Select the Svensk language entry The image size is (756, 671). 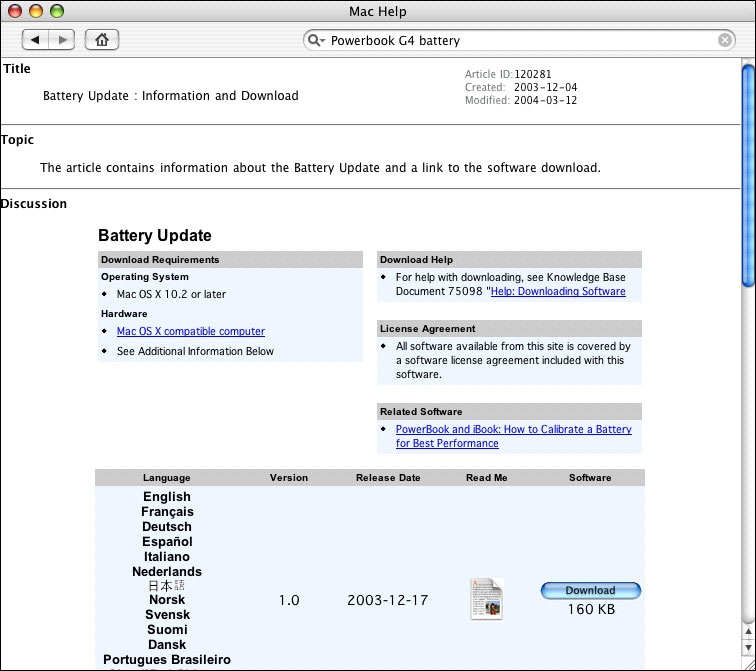tap(167, 615)
